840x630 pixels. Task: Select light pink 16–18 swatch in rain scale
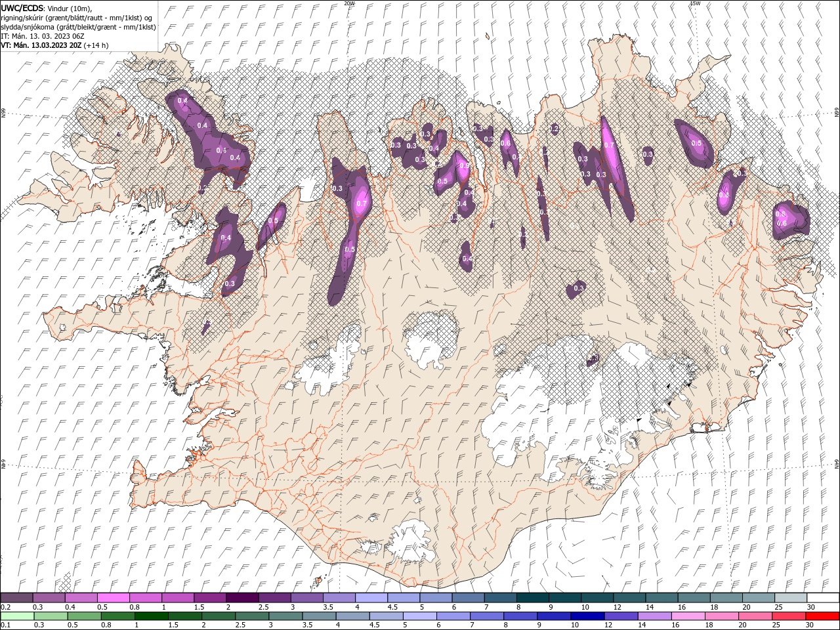[x=688, y=616]
